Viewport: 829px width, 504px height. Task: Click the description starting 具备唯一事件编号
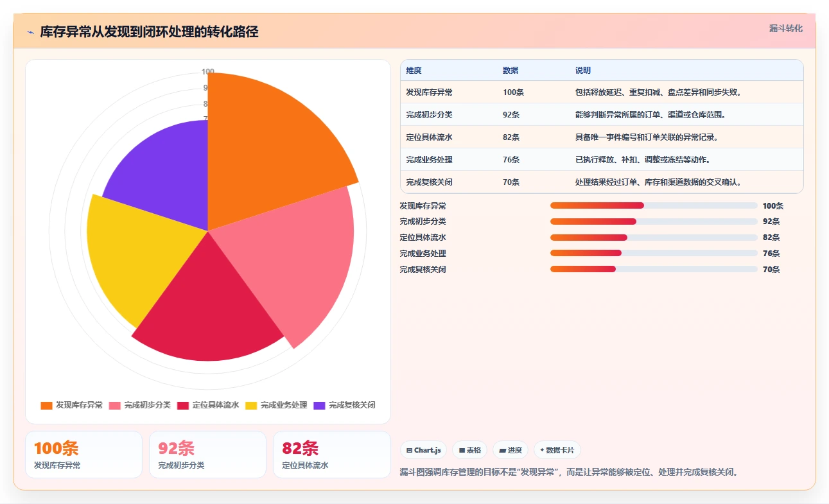coord(647,137)
